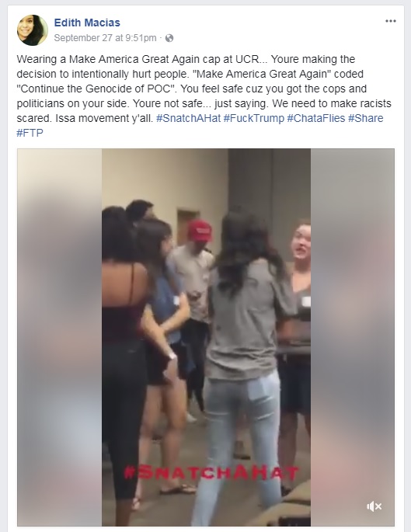Open the #FuckTrump hashtag link

pyautogui.click(x=254, y=118)
